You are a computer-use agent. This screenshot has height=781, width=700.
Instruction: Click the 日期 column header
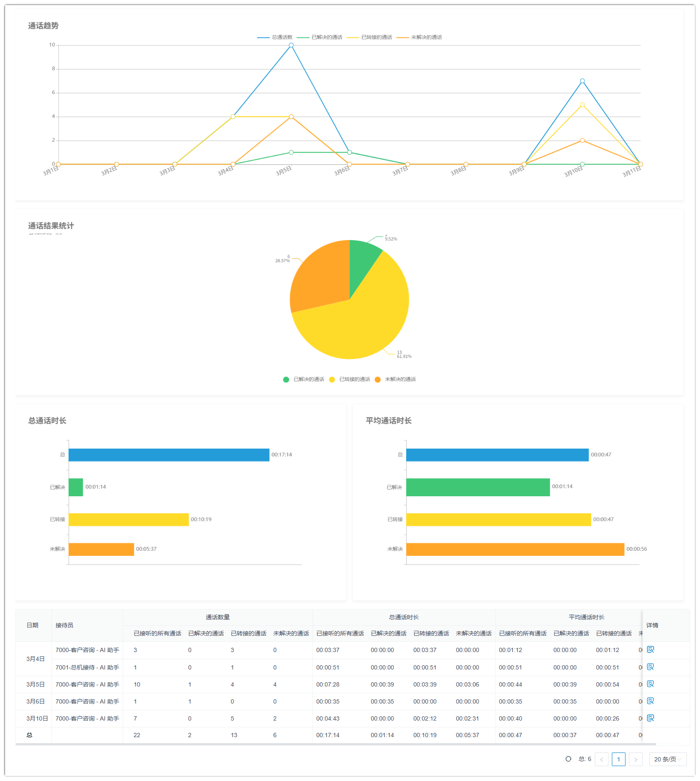[33, 625]
